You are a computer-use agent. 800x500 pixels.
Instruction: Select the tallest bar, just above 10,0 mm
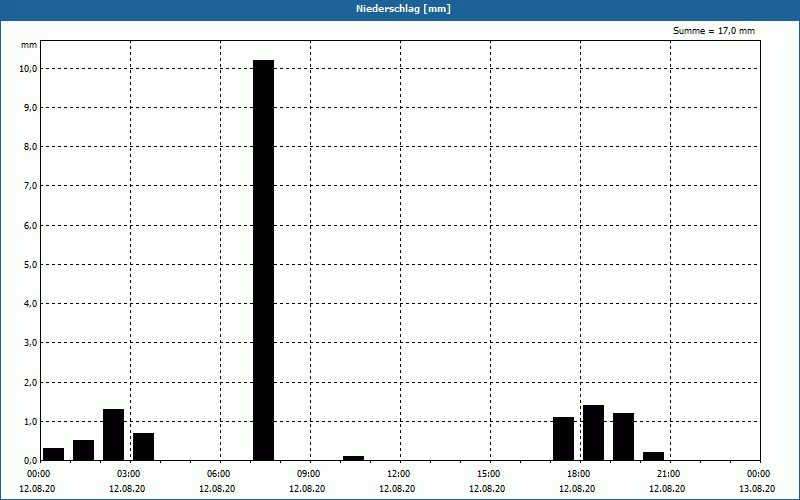click(264, 260)
